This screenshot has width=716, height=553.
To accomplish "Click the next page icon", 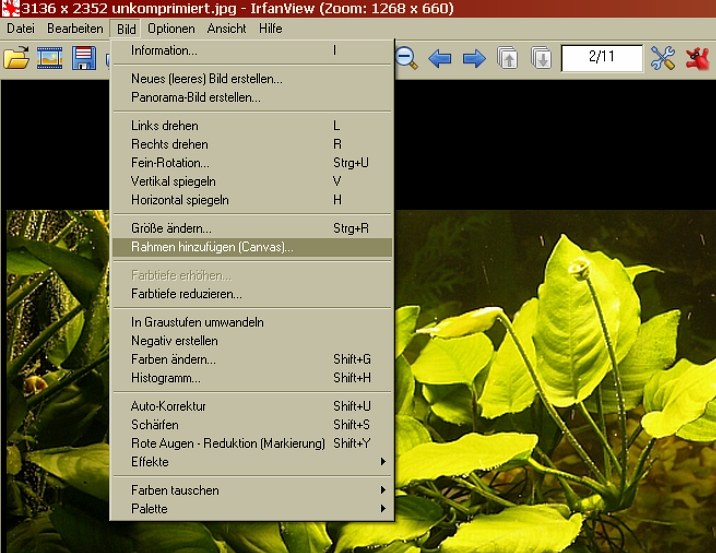I will pos(541,58).
